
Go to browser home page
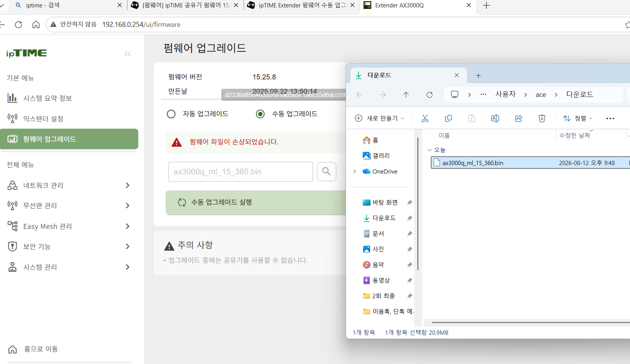click(36, 25)
